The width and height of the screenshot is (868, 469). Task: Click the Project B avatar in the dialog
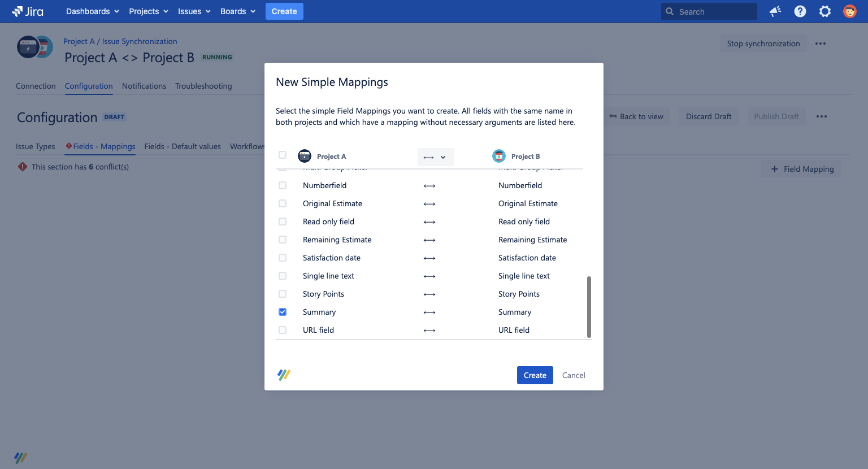(x=499, y=156)
